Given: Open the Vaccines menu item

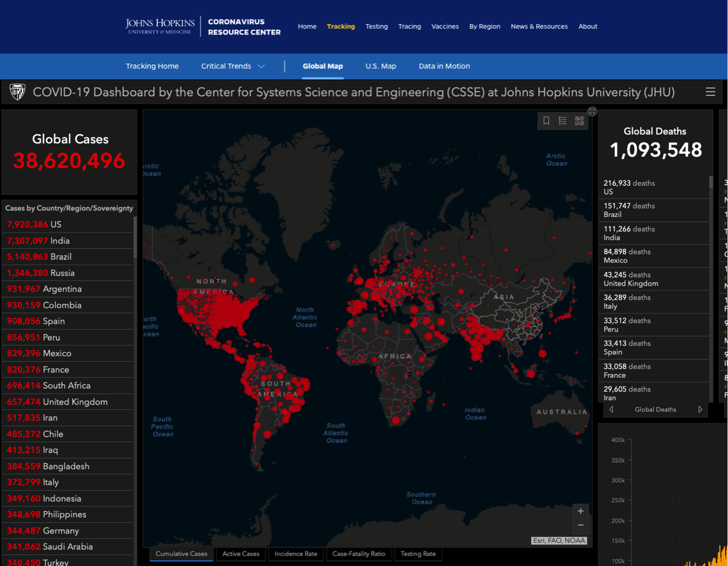Looking at the screenshot, I should [445, 27].
